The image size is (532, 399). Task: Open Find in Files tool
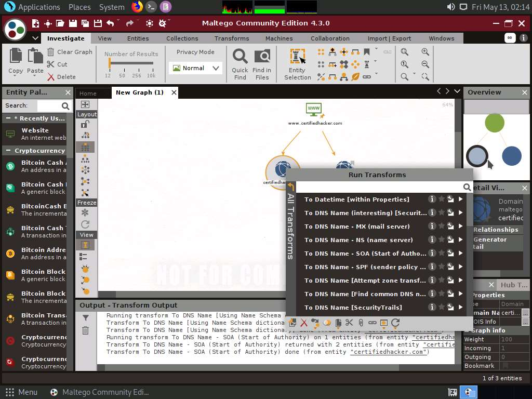click(262, 56)
